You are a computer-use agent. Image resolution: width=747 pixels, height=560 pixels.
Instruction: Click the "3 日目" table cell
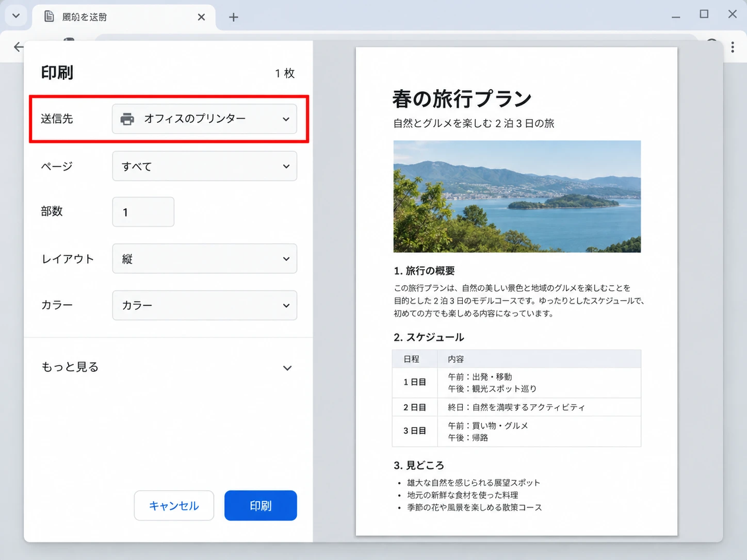415,431
